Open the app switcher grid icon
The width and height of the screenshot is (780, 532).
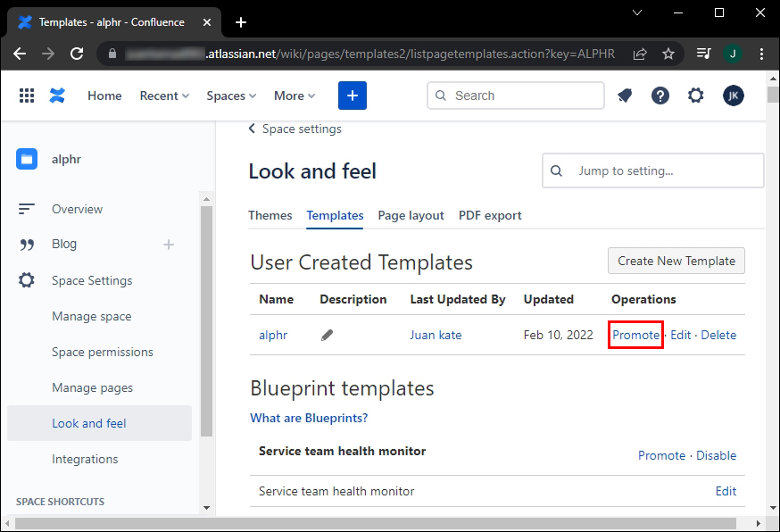click(x=27, y=96)
